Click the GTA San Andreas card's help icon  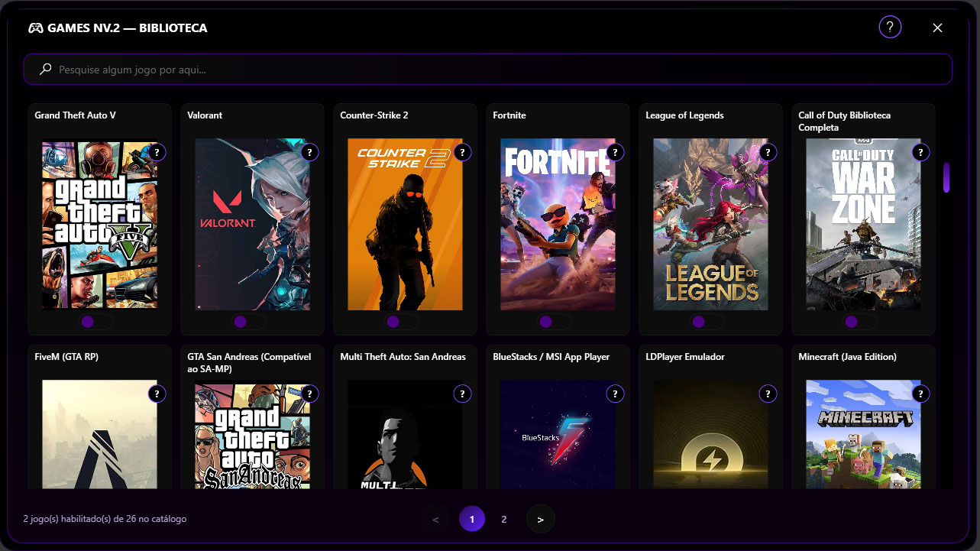coord(309,394)
